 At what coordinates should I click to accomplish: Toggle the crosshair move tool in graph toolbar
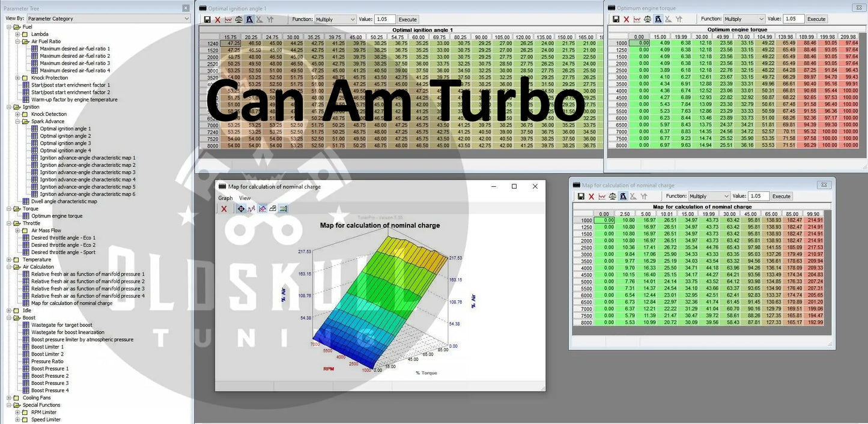241,209
